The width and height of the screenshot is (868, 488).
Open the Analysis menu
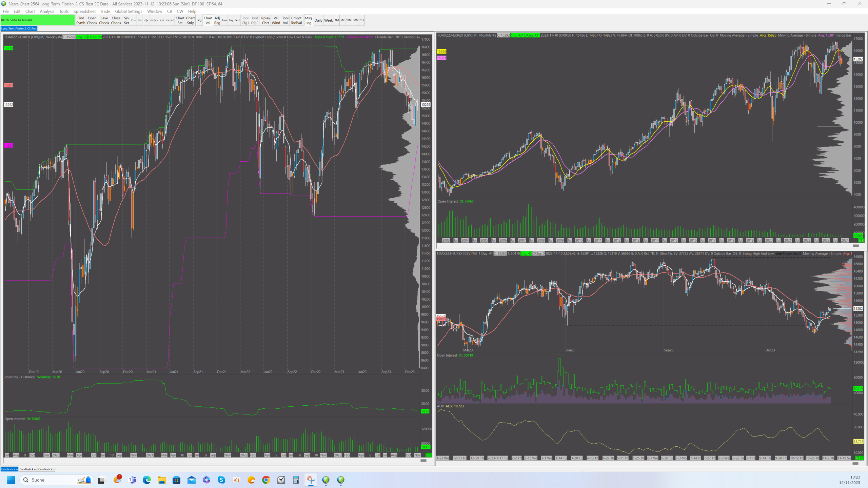tap(47, 11)
